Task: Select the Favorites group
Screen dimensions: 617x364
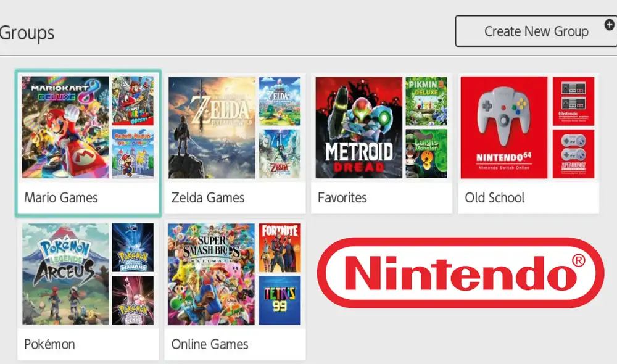Action: point(381,142)
